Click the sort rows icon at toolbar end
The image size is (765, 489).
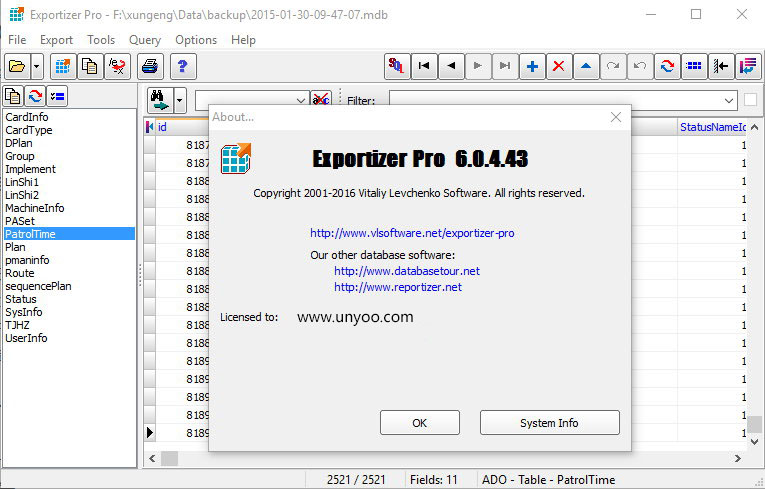(748, 66)
